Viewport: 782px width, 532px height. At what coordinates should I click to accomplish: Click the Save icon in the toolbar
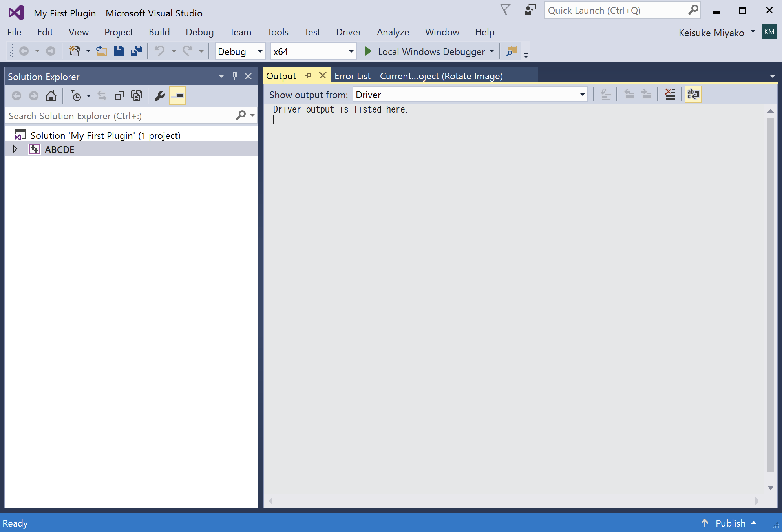[119, 51]
